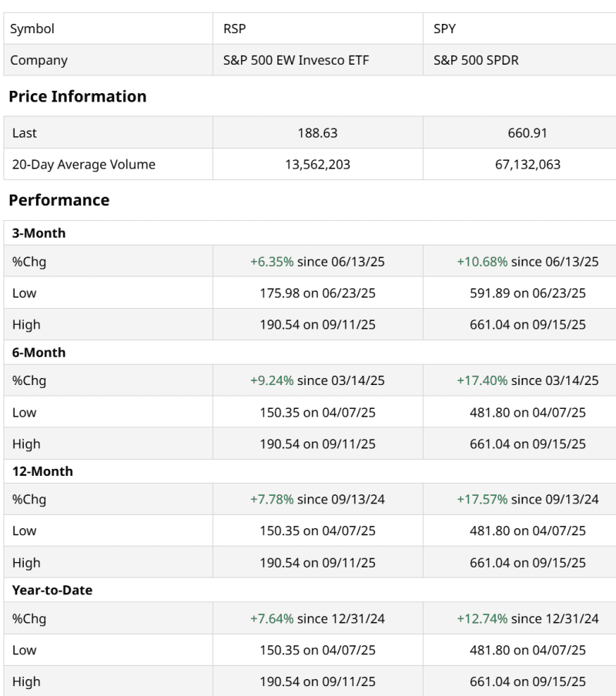Click the SPY symbol column header

point(445,28)
